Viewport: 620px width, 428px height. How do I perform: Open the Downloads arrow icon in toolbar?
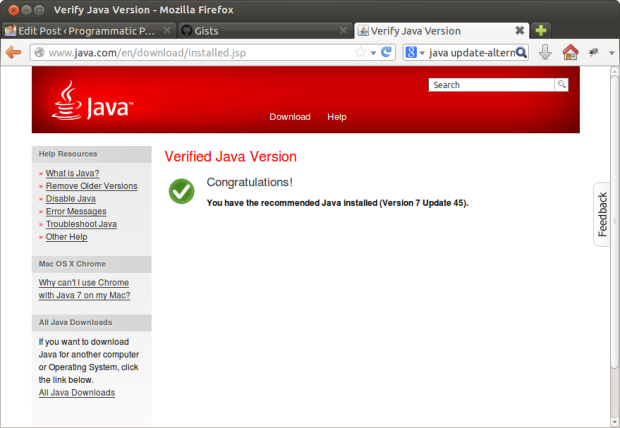(x=545, y=52)
